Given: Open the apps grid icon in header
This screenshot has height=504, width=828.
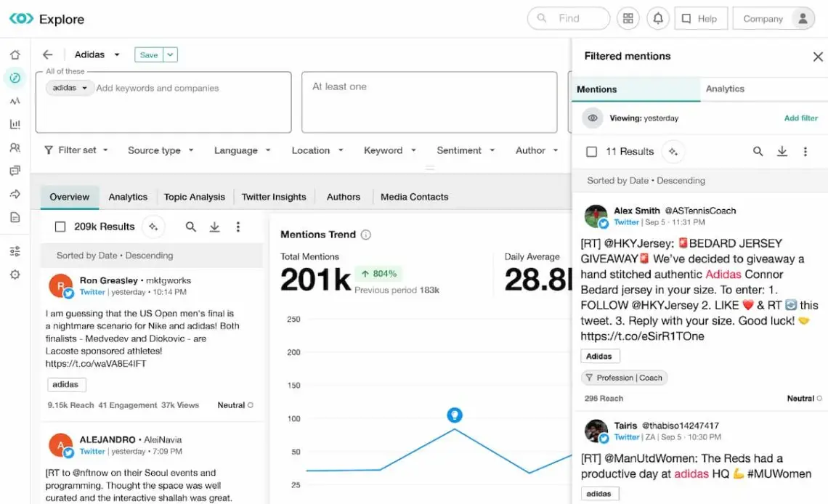Looking at the screenshot, I should pos(628,19).
